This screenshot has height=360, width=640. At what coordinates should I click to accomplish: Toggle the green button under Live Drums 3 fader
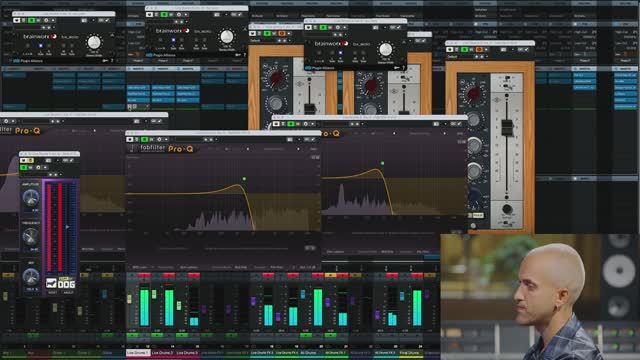[182, 336]
